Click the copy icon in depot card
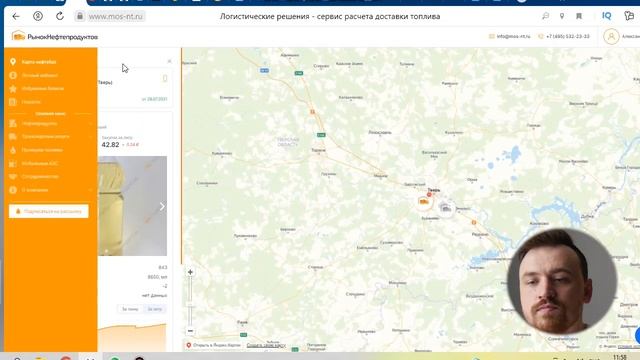The height and width of the screenshot is (360, 640). (165, 78)
